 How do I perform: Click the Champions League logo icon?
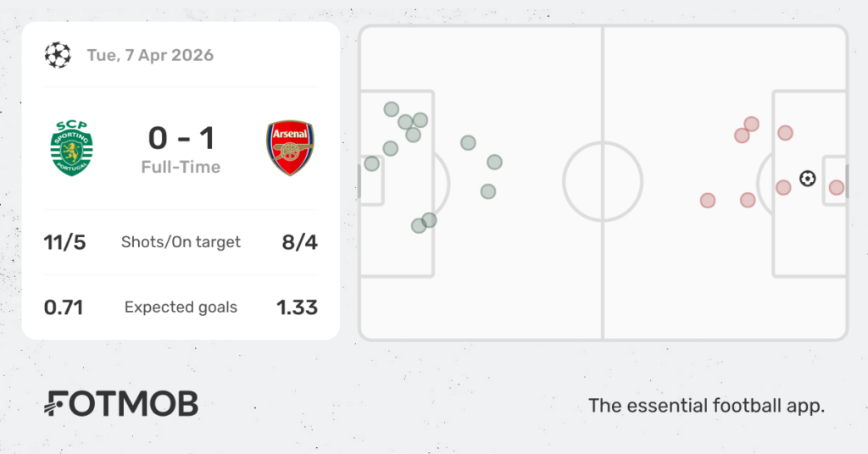point(58,55)
